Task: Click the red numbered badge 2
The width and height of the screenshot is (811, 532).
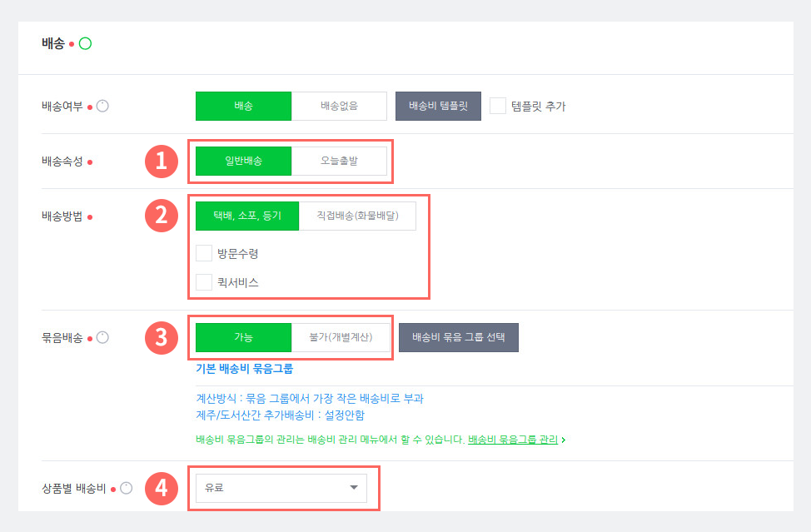Action: 162,216
